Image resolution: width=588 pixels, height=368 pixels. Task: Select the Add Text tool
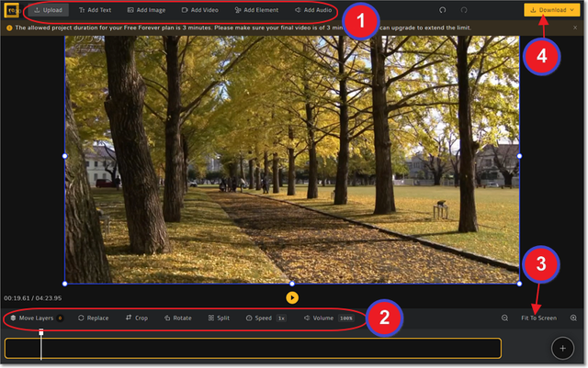95,10
